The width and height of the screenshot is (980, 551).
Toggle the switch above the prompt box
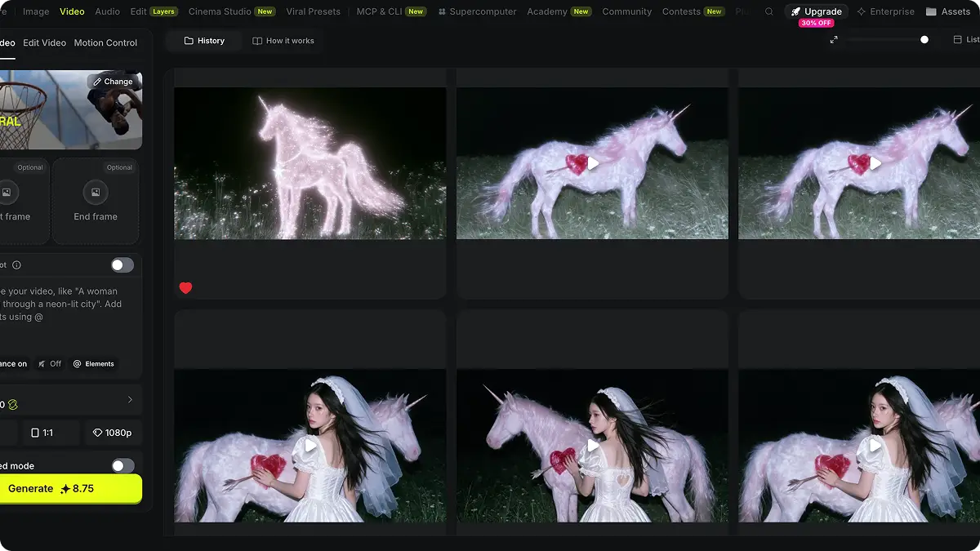(x=122, y=265)
